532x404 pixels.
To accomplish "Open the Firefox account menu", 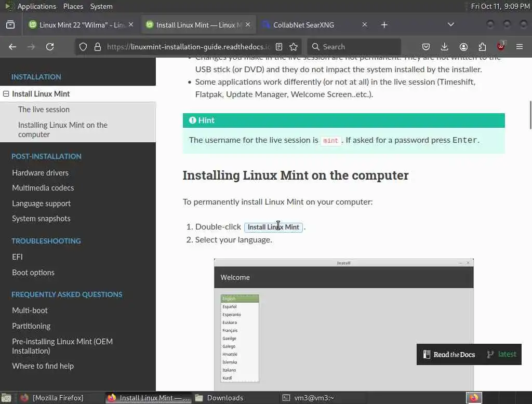I will (463, 47).
